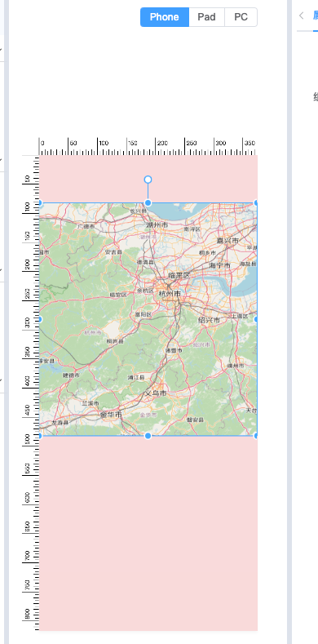
Task: Click the empty pink canvas below the map
Action: point(148,533)
